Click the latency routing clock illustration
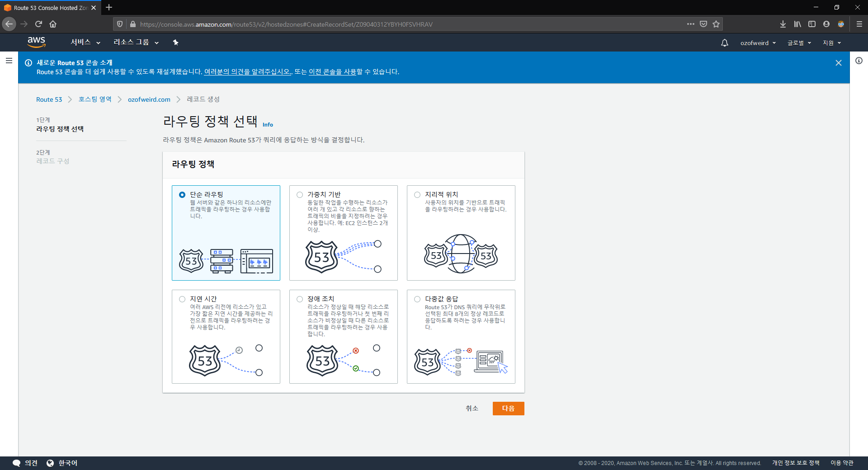 tap(226, 360)
